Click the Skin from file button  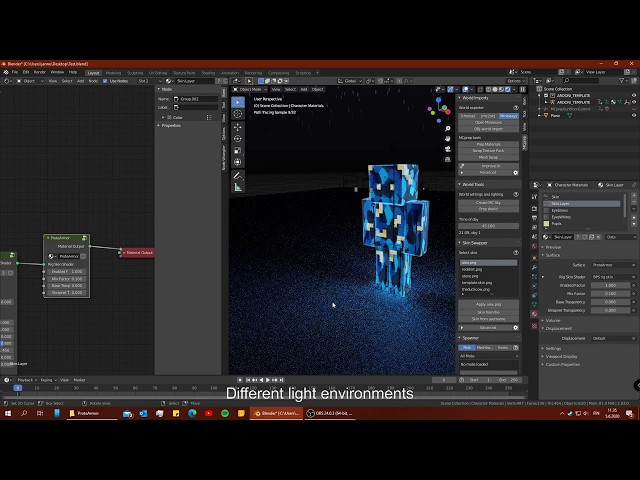[x=489, y=312]
